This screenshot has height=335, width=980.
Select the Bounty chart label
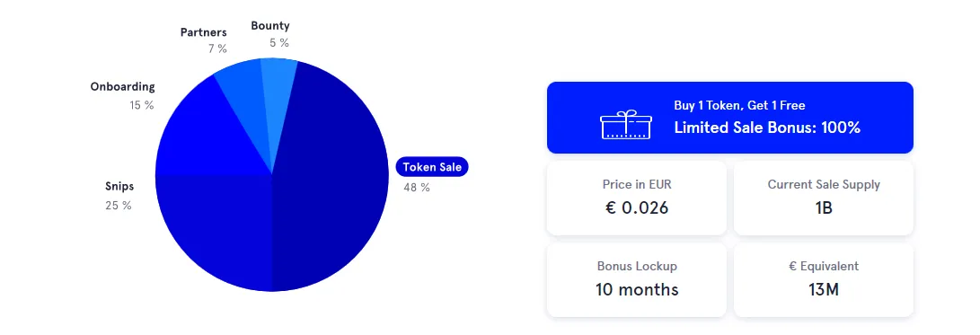(x=270, y=26)
